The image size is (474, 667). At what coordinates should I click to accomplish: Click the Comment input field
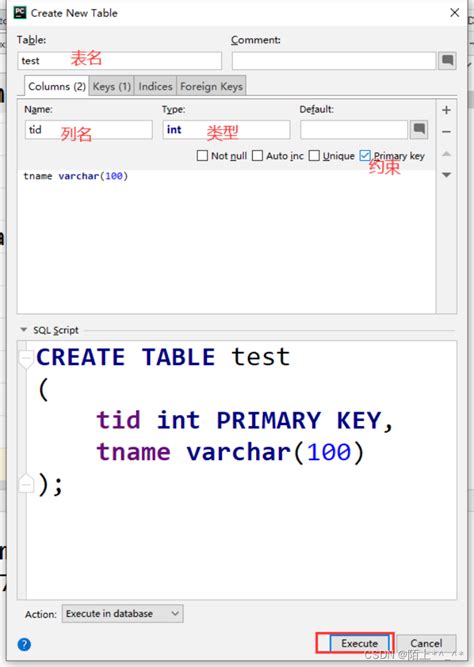coord(334,60)
